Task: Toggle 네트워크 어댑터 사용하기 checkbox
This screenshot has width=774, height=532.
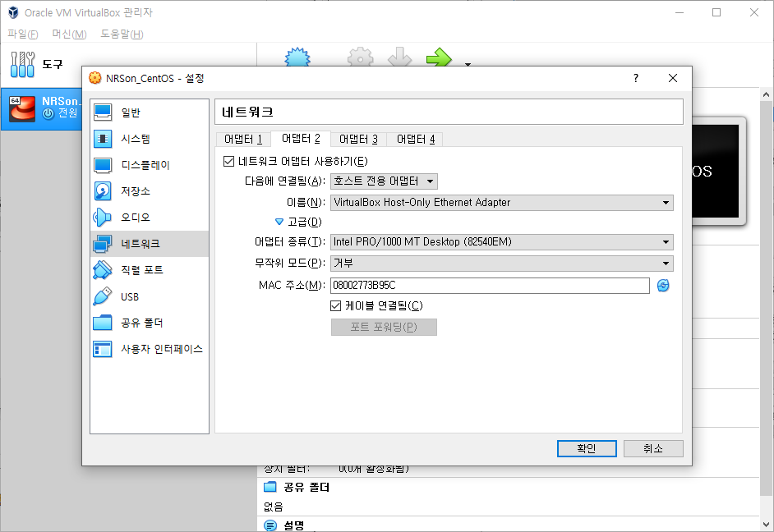Action: click(228, 161)
